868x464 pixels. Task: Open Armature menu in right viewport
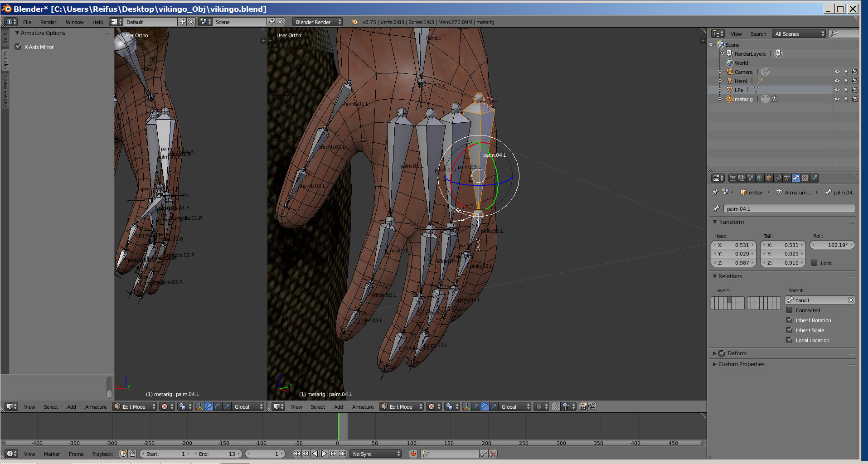coord(363,406)
